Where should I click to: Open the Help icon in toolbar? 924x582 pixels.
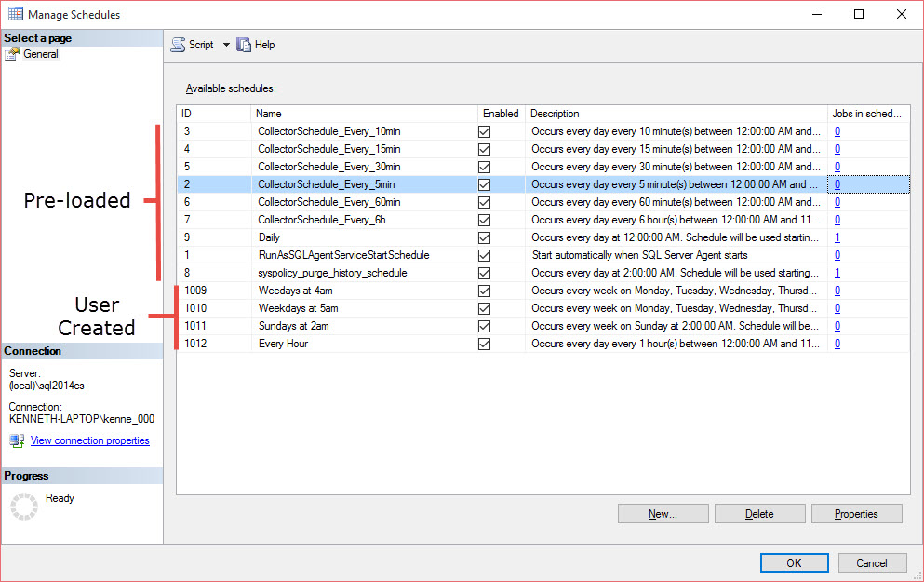pos(245,45)
